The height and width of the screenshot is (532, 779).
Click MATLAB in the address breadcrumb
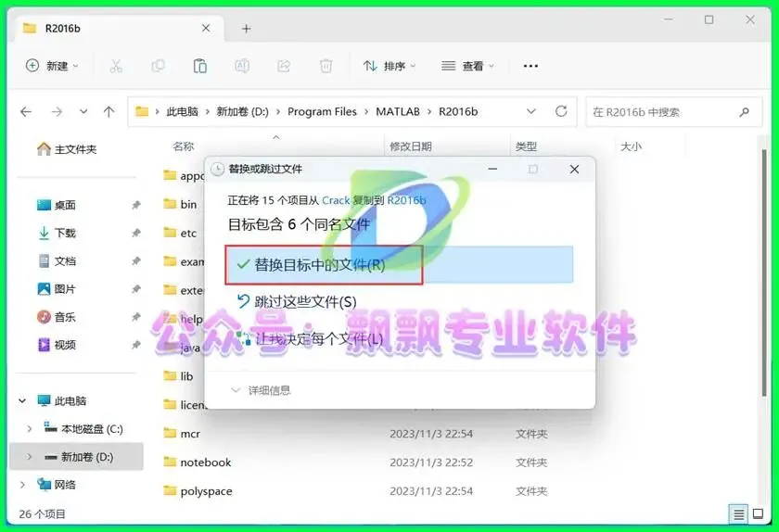click(398, 112)
